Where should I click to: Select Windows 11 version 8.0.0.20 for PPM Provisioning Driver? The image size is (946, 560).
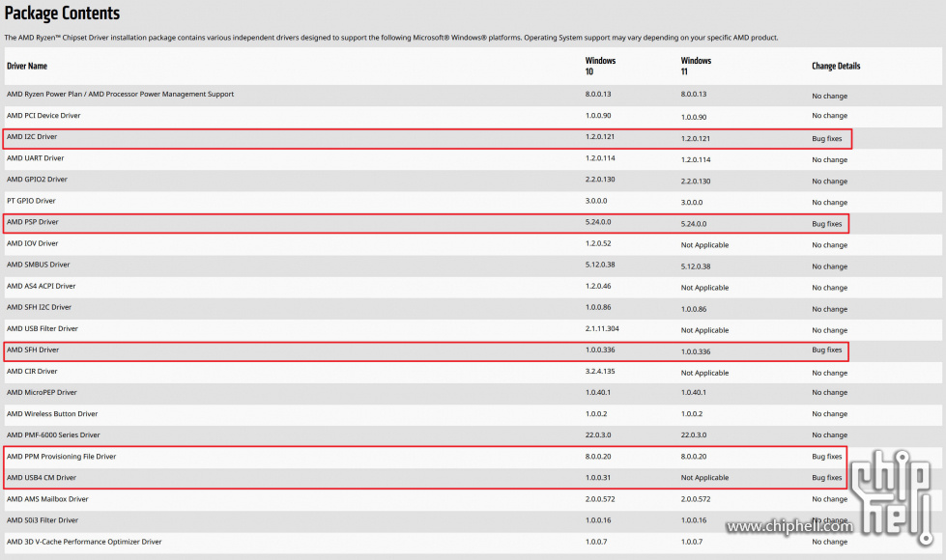pos(694,457)
